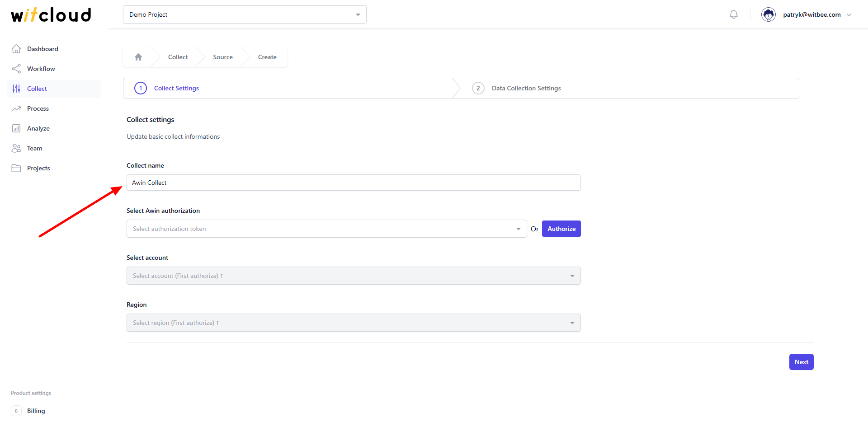868x427 pixels.
Task: Open Team in sidebar
Action: click(x=54, y=148)
